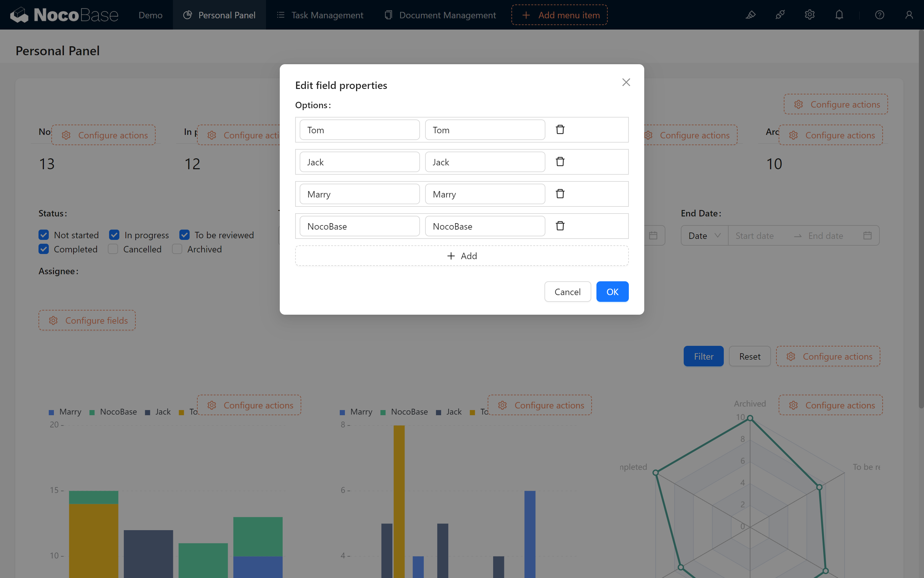Image resolution: width=924 pixels, height=578 pixels.
Task: Open notifications bell icon
Action: tap(839, 15)
